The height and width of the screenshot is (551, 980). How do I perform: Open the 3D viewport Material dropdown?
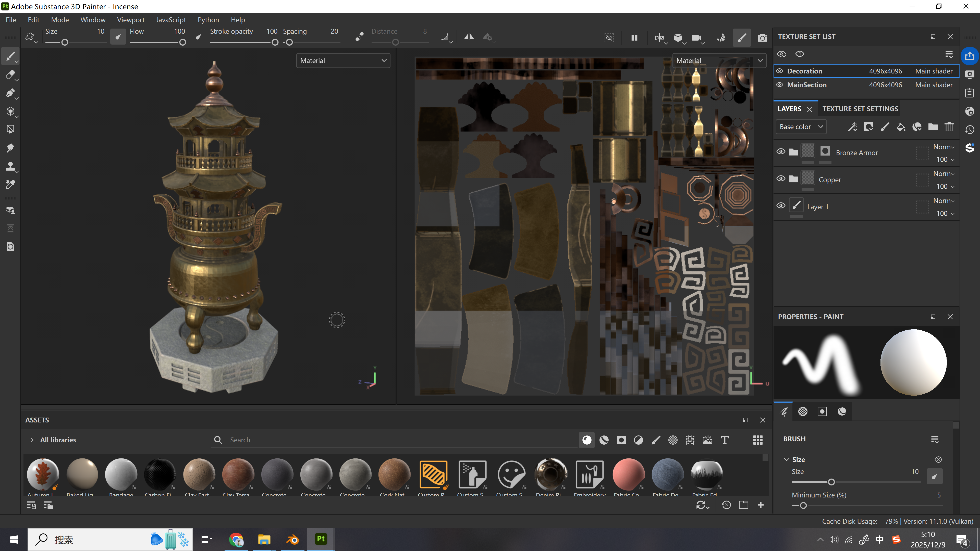coord(343,60)
